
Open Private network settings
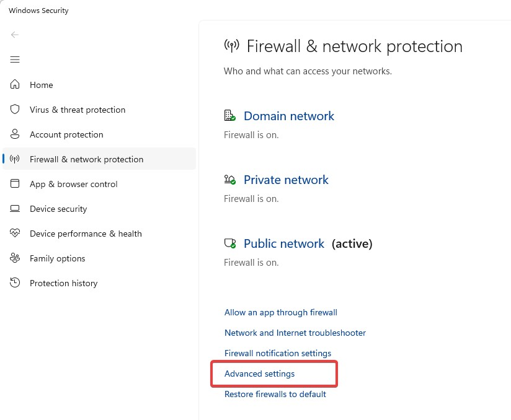tap(286, 180)
